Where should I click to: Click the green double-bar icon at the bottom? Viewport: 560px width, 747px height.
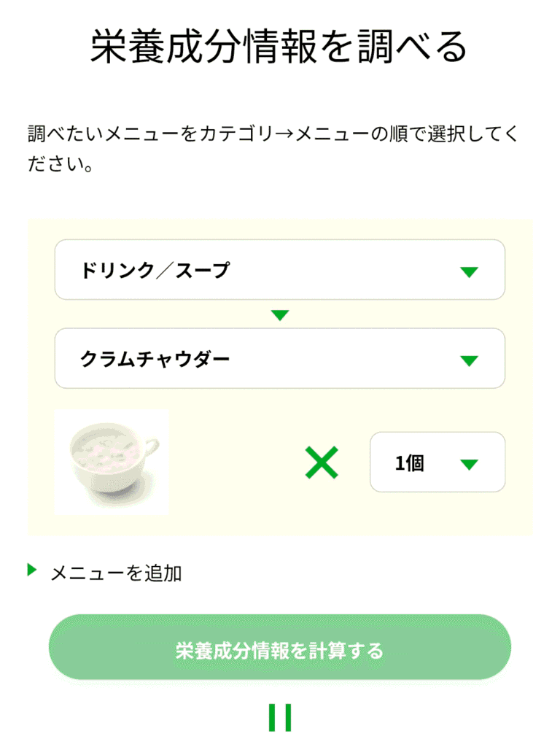(x=280, y=717)
